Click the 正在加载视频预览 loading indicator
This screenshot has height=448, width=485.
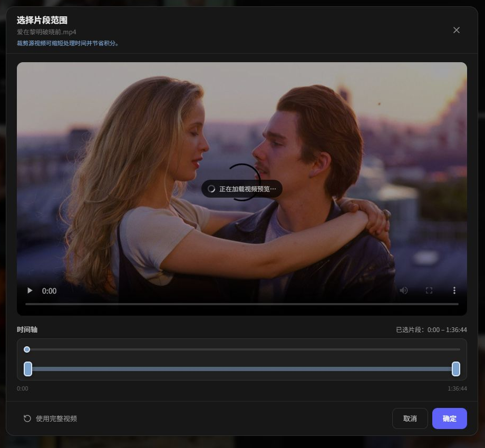point(242,189)
